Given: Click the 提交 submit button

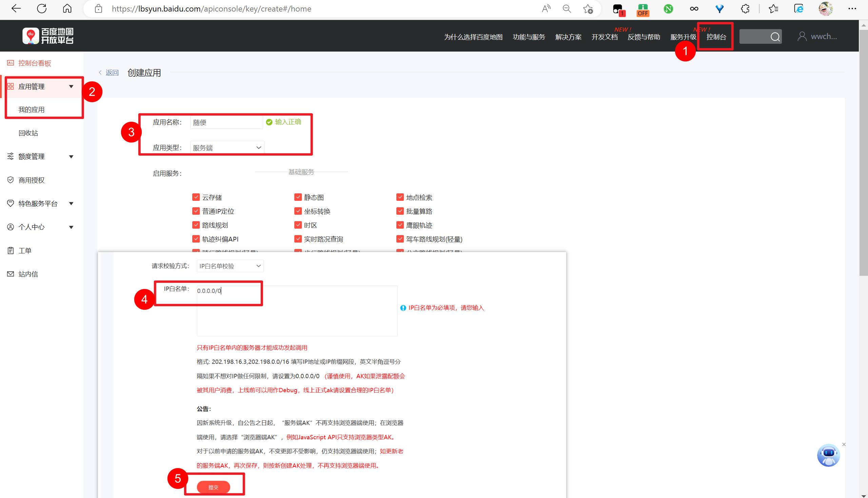Looking at the screenshot, I should [x=214, y=487].
